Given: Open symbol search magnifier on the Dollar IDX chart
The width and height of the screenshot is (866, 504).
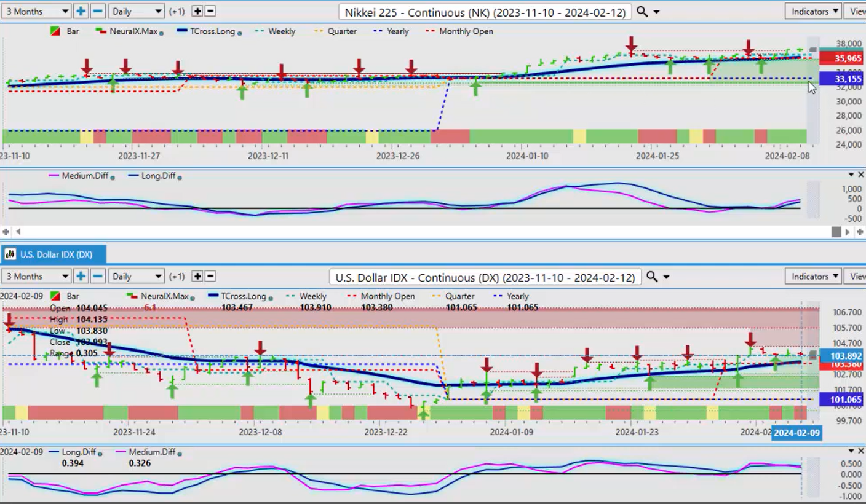Looking at the screenshot, I should coord(651,277).
